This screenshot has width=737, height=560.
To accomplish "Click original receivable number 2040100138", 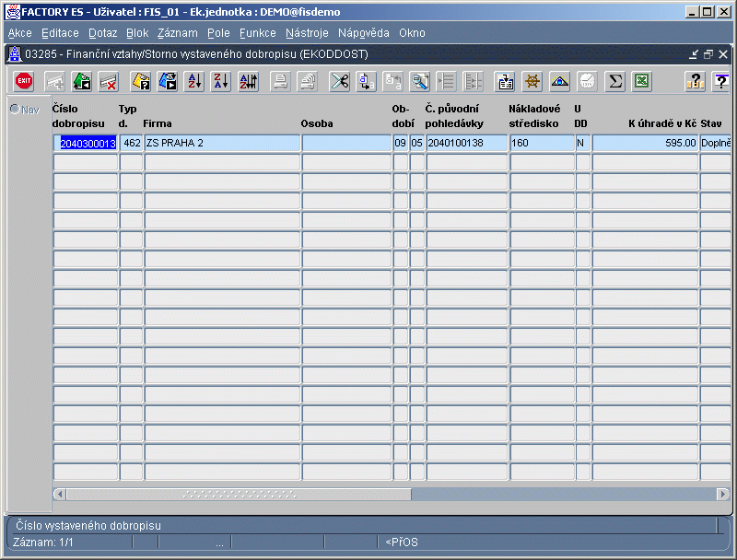I will point(467,143).
